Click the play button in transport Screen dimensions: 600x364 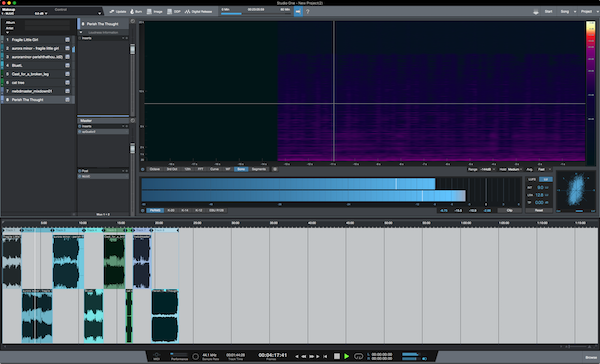tap(346, 356)
